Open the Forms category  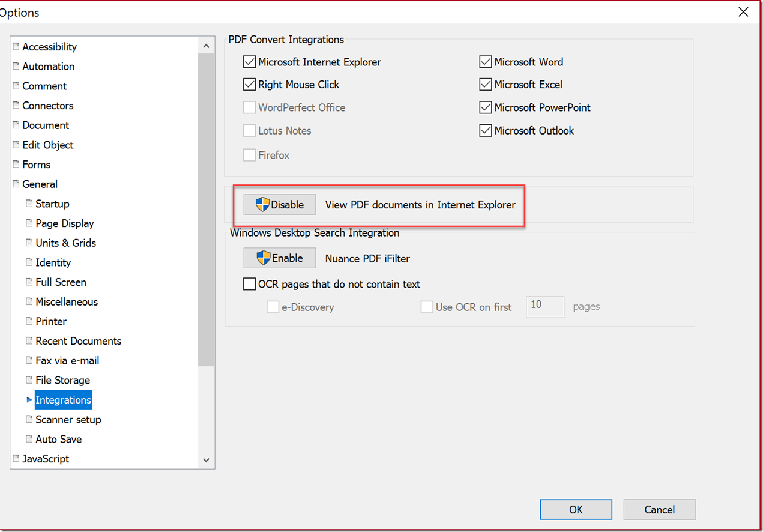point(37,165)
